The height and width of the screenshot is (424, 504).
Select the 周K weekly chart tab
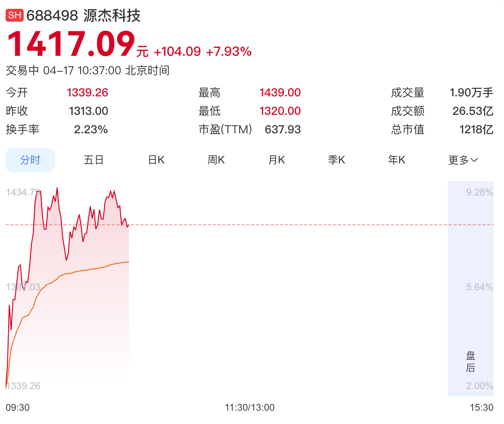[x=216, y=159]
